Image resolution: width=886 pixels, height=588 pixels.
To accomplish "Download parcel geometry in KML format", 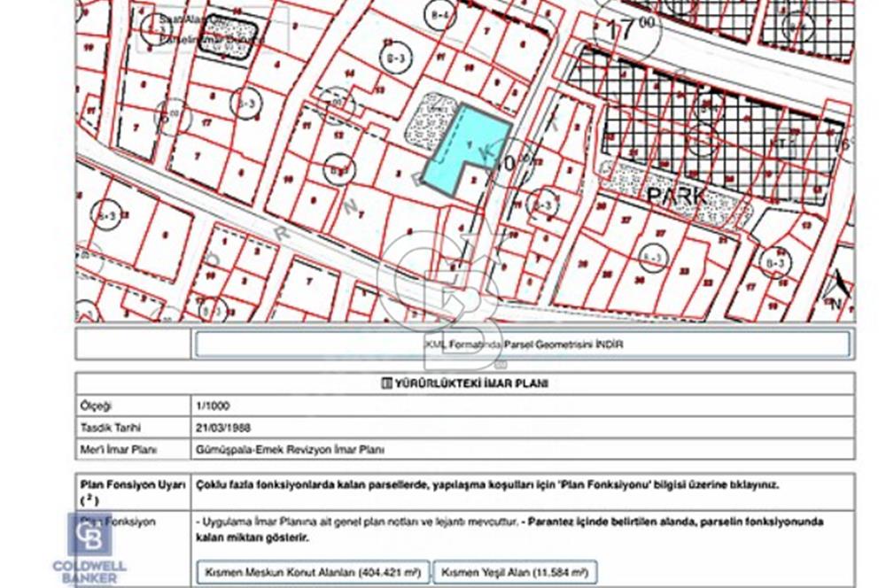I will click(522, 344).
